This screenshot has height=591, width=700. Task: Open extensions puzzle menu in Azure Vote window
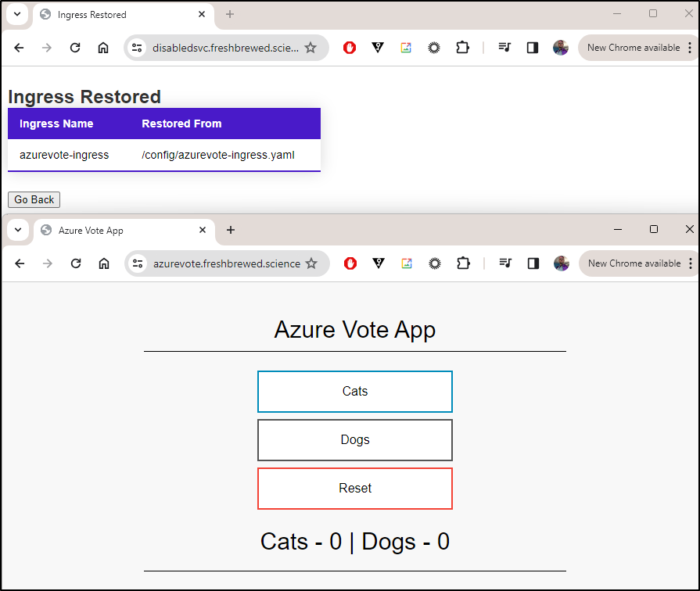point(463,263)
